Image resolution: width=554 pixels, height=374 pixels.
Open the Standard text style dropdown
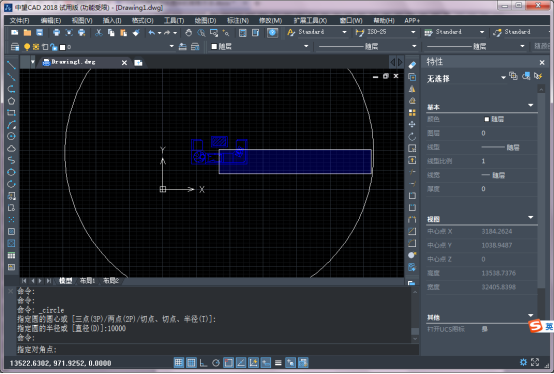[x=317, y=32]
